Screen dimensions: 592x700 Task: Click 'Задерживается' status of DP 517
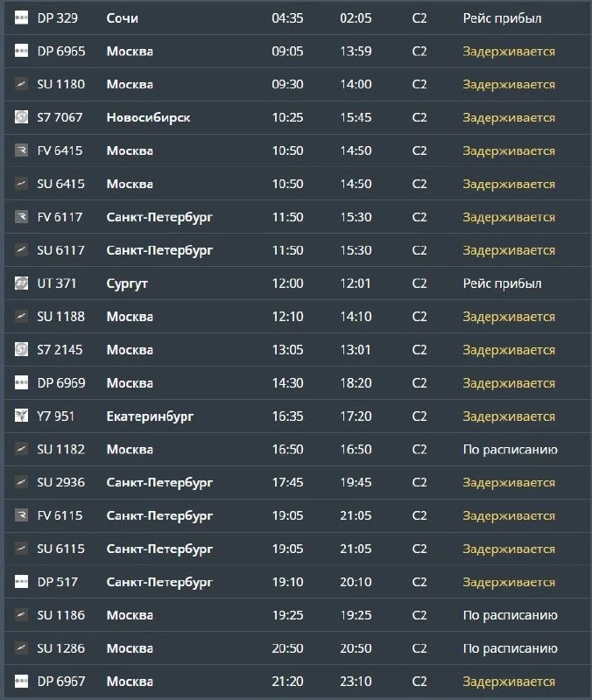click(509, 582)
